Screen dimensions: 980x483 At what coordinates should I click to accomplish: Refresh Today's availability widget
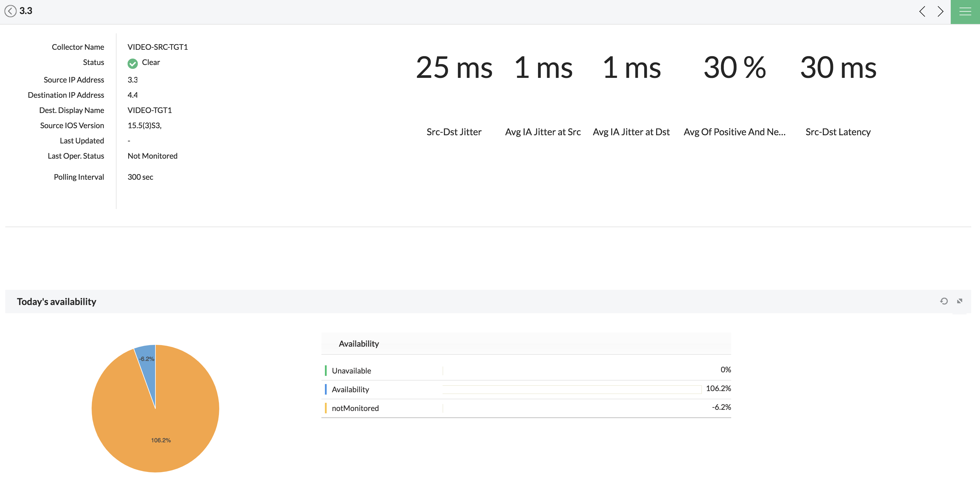point(944,301)
